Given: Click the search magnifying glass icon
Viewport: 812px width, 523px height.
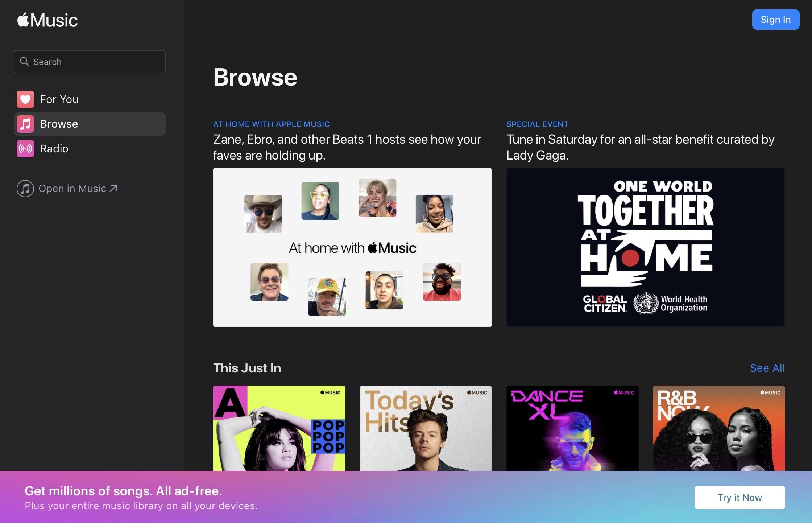Looking at the screenshot, I should tap(24, 62).
